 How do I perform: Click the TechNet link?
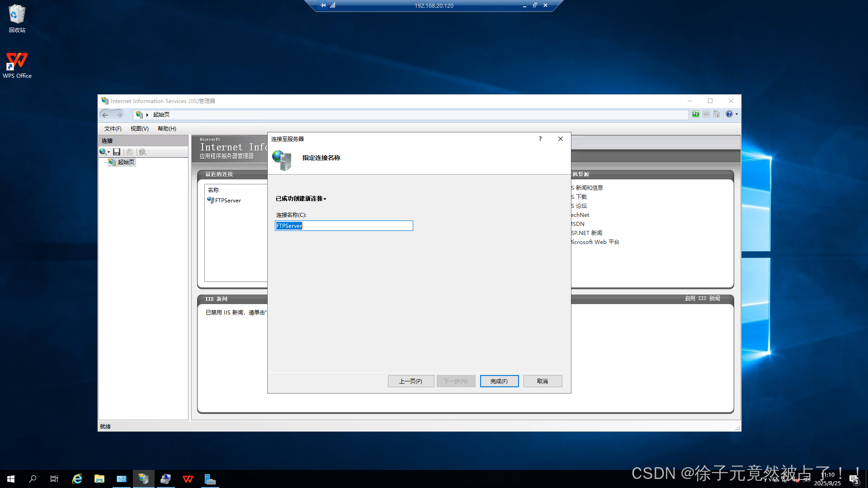pyautogui.click(x=580, y=215)
